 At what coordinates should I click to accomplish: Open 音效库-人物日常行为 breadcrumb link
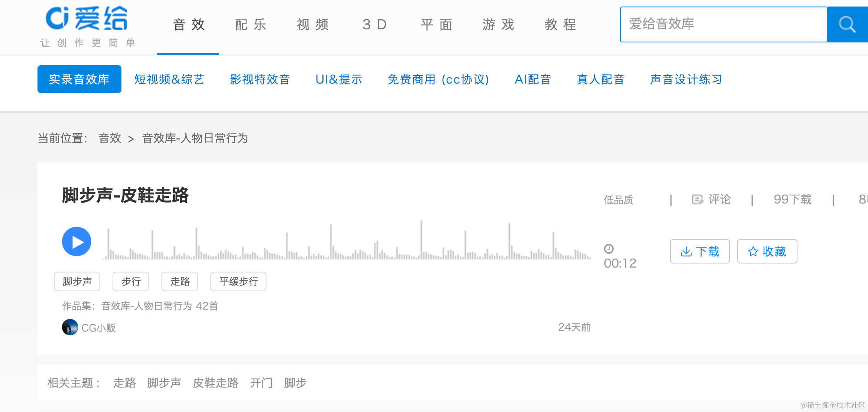point(195,138)
